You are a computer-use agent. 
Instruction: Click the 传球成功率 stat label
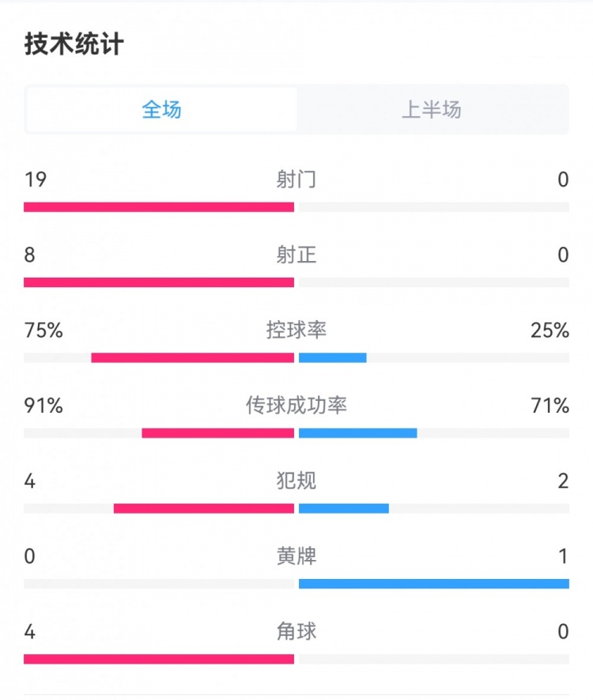[296, 406]
